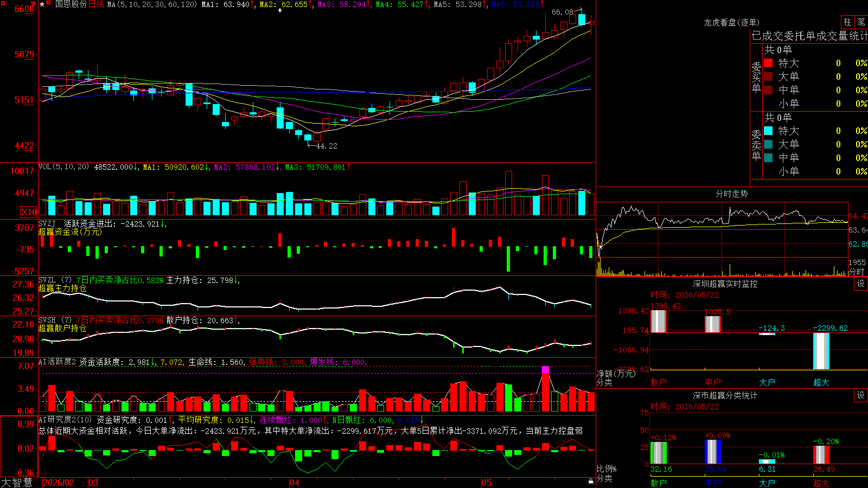Click the 分时走势 panel title
Screen dimensions: 868x488
tap(731, 194)
